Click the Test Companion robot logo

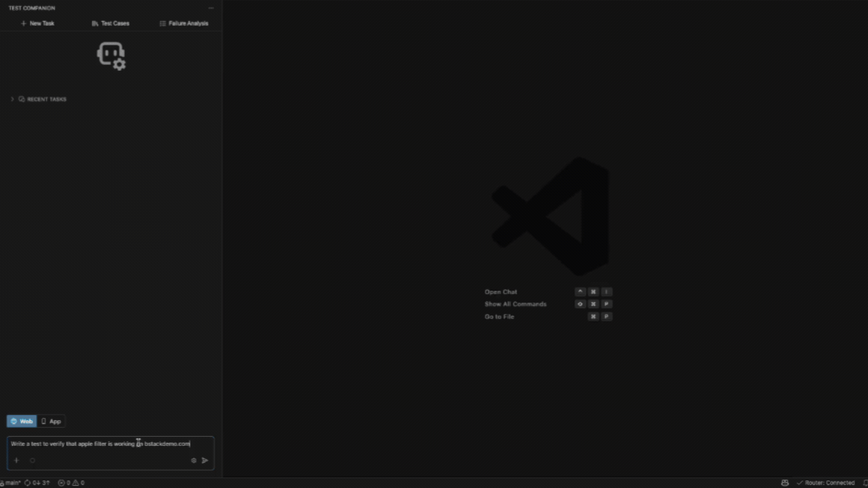(112, 56)
